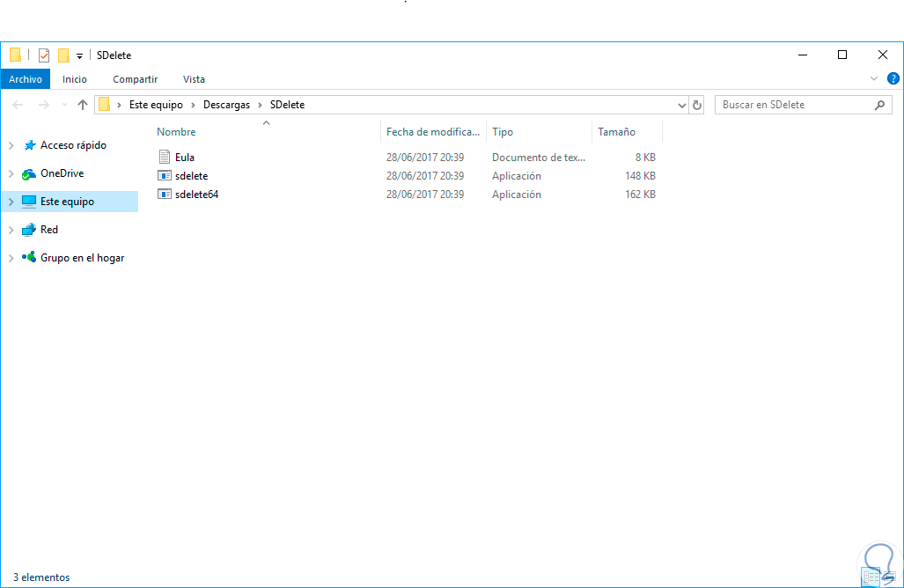Click the New folder quick access icon

64,55
